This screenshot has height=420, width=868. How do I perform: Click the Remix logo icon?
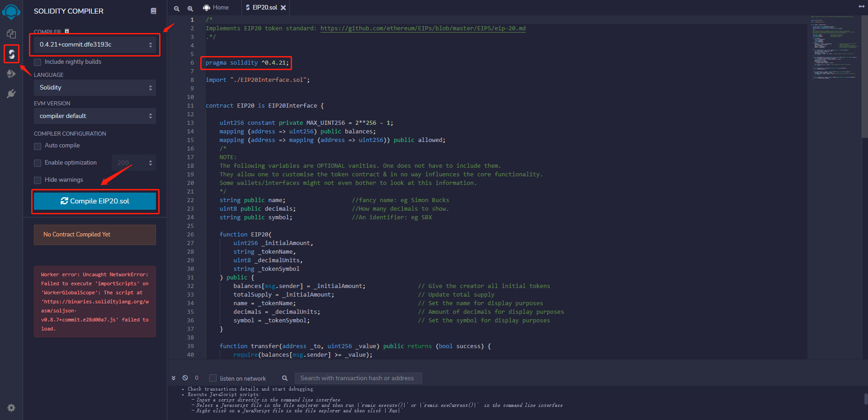[11, 11]
